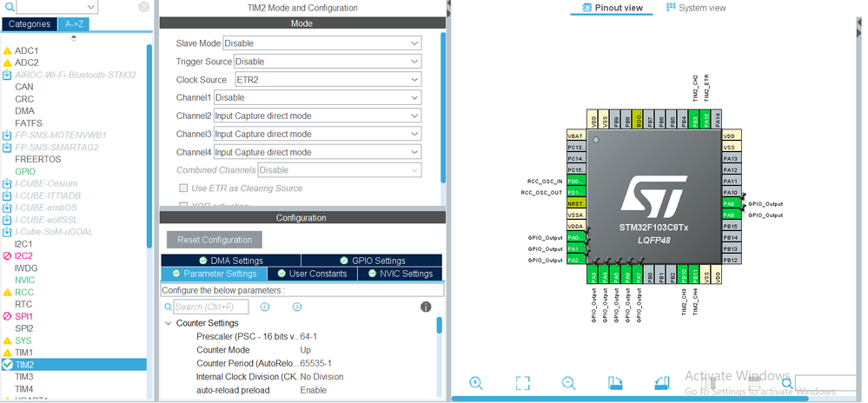The height and width of the screenshot is (403, 868).
Task: Open the Channel2 Input Capture dropdown
Action: pyautogui.click(x=318, y=116)
